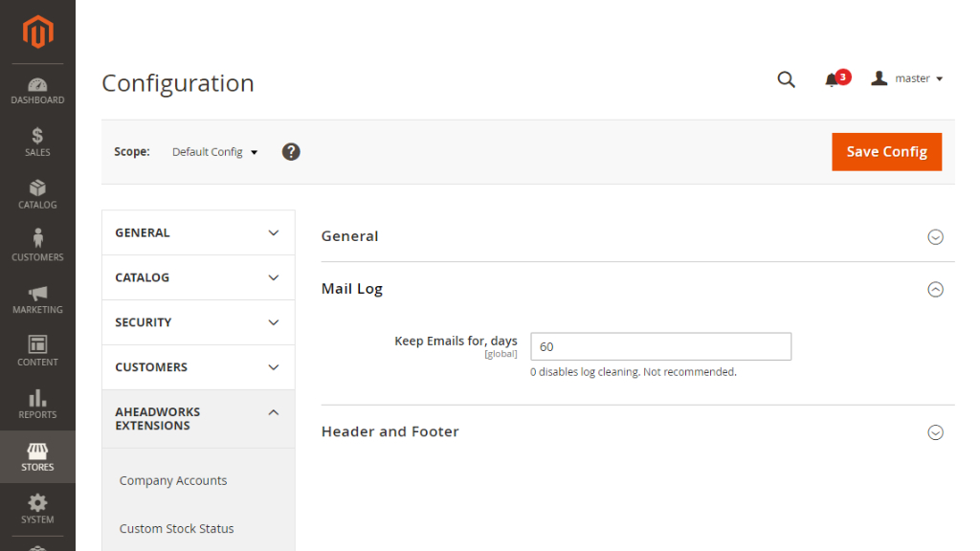
Task: Click the 'Scope:' label
Action: coord(132,152)
